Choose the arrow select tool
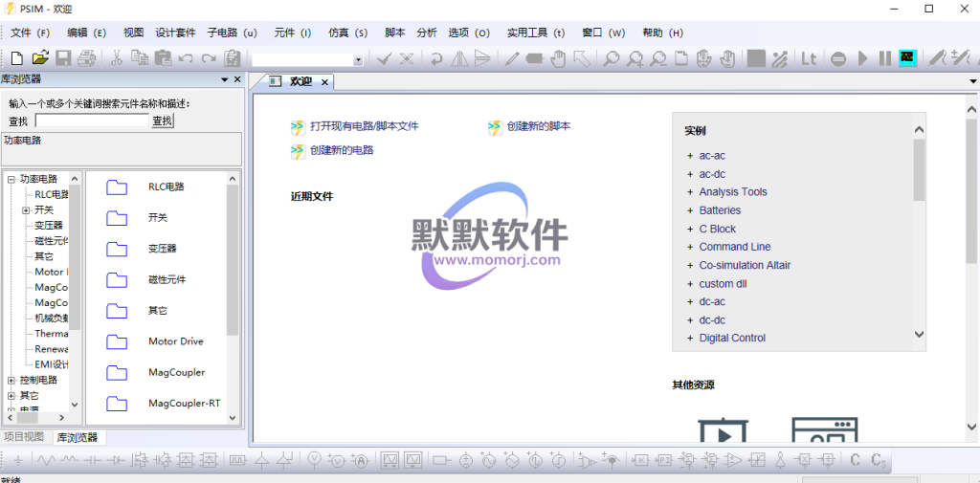980x483 pixels. (x=581, y=58)
